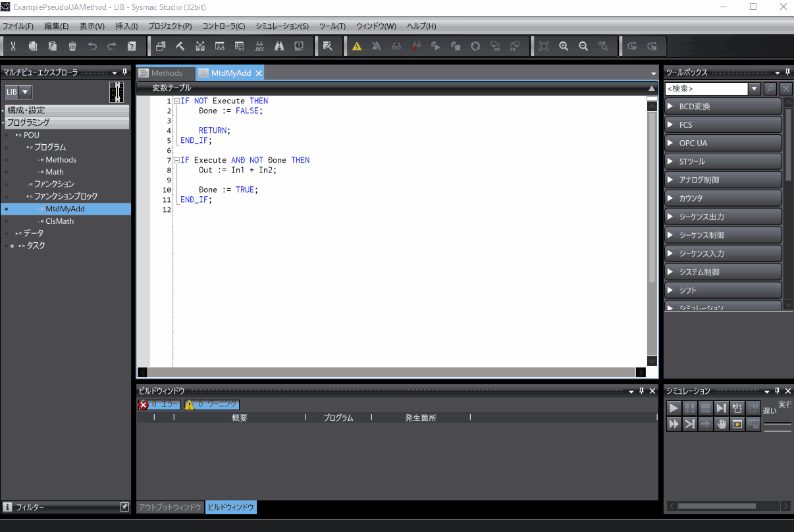Click the controller device icon in explorer

coord(117,92)
